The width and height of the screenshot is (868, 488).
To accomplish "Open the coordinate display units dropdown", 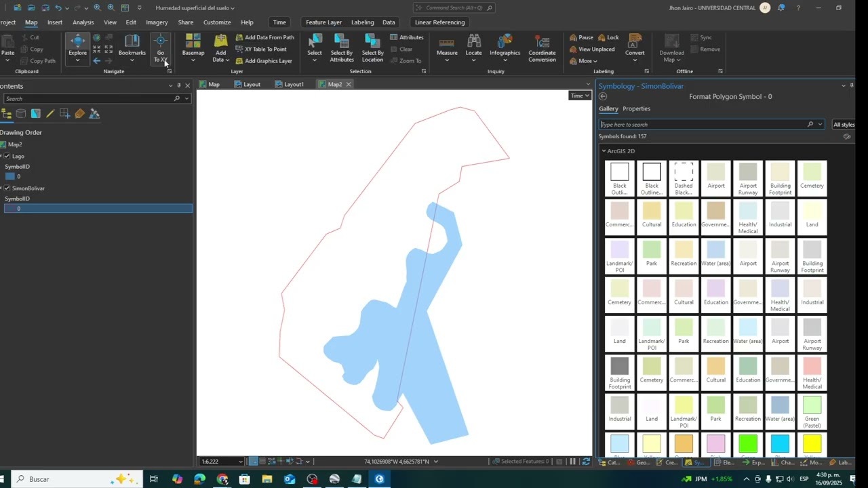I will 435,462.
